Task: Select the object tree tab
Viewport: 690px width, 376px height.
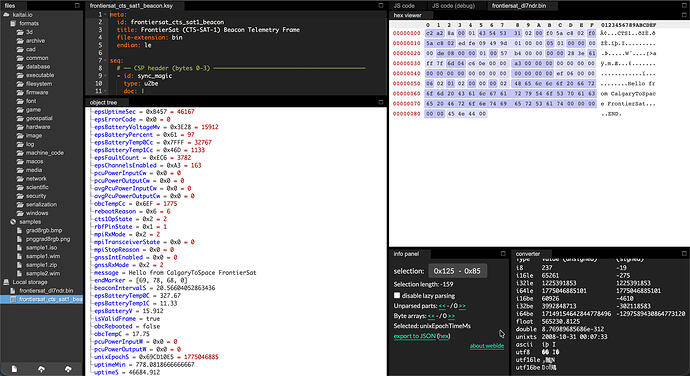Action: point(103,102)
